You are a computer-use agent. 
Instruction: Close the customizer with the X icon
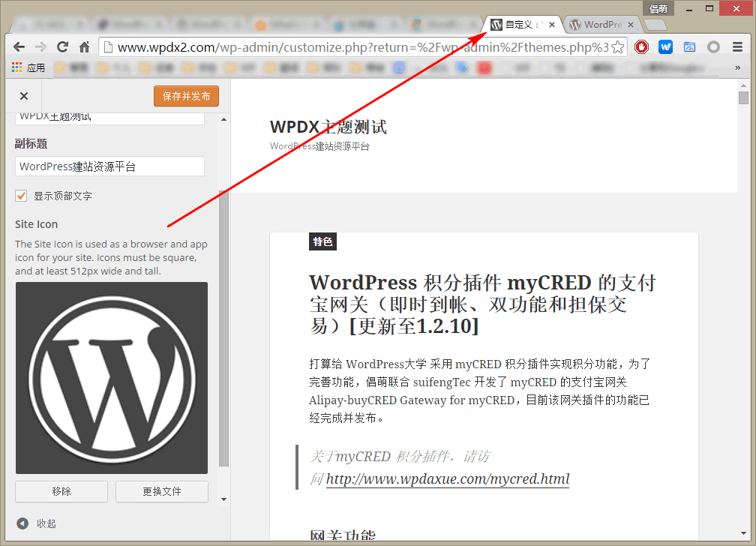point(24,96)
